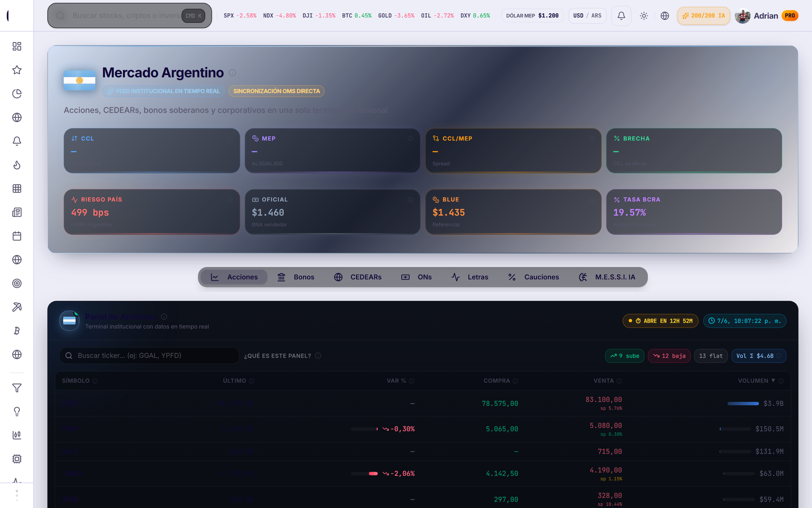Image resolution: width=812 pixels, height=508 pixels.
Task: Open the newspaper news icon
Action: coord(17,212)
